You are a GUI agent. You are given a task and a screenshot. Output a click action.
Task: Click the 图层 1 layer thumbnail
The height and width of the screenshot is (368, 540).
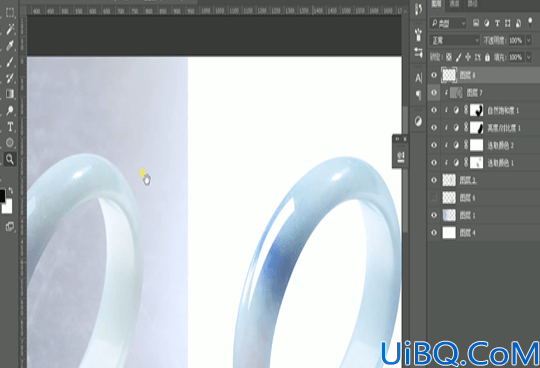449,215
